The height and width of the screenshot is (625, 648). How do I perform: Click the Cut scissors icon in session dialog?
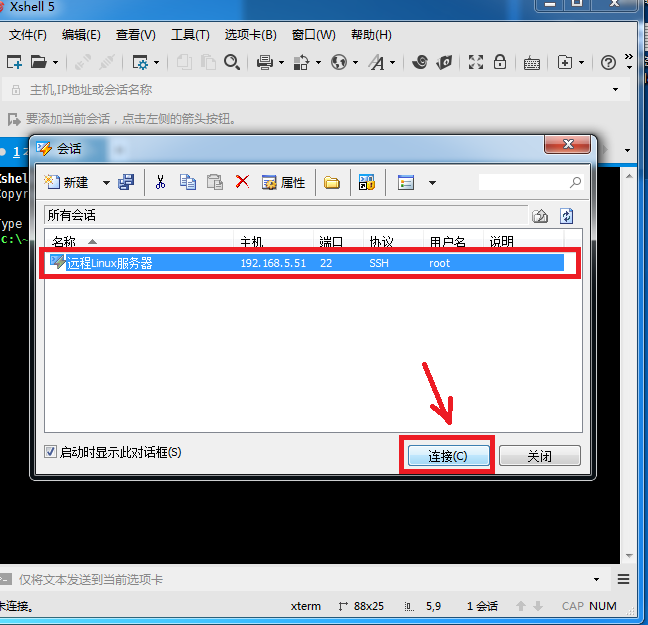[x=160, y=182]
